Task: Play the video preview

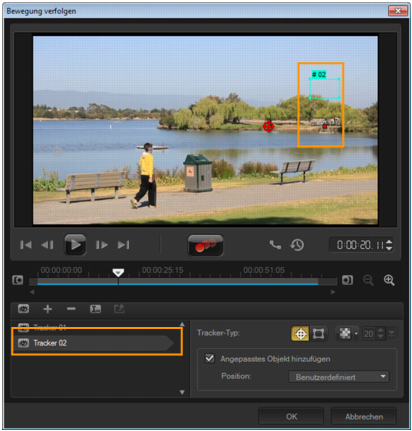Action: [x=75, y=245]
